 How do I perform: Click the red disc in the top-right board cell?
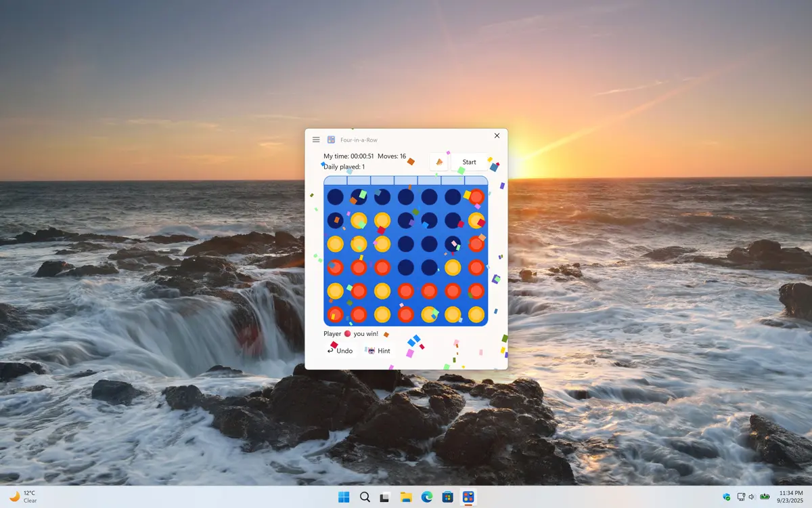(476, 197)
